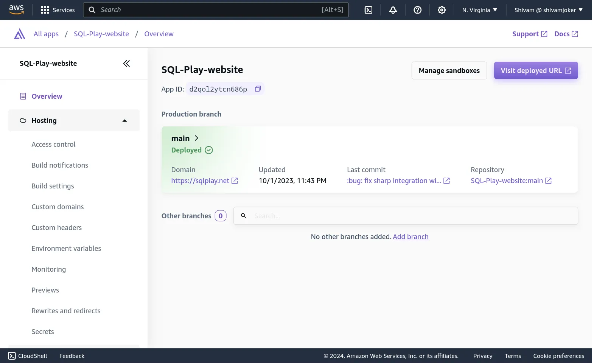The height and width of the screenshot is (364, 594).
Task: Open the N. Virginia region dropdown
Action: click(x=479, y=10)
